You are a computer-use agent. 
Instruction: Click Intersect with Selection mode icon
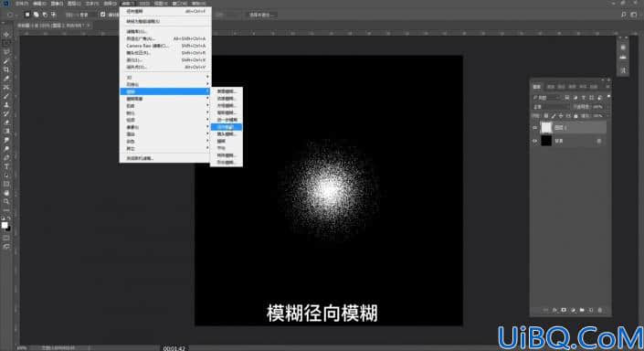pos(53,15)
